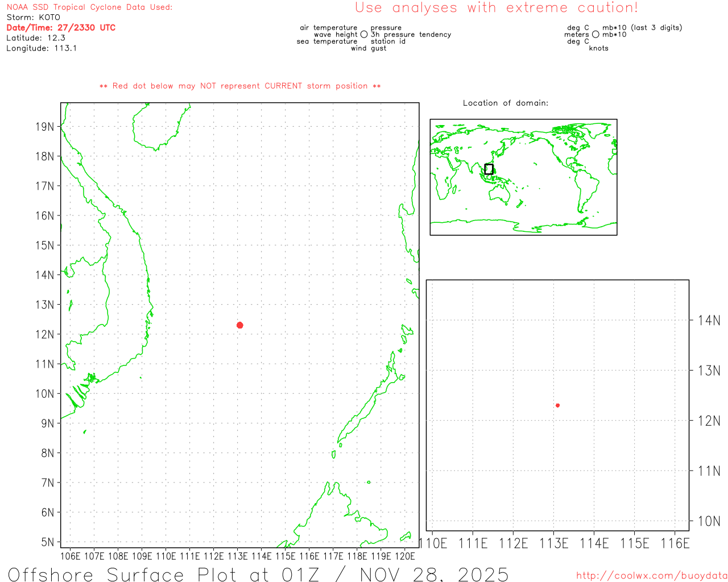Image resolution: width=728 pixels, height=582 pixels.
Task: Click the 'Use analyses with extreme caution!' warning
Action: (x=497, y=8)
